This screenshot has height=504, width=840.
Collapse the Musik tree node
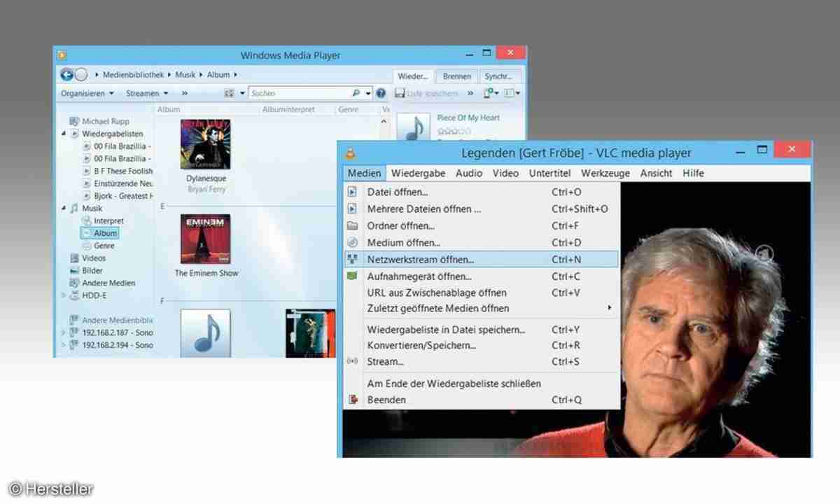[x=64, y=208]
